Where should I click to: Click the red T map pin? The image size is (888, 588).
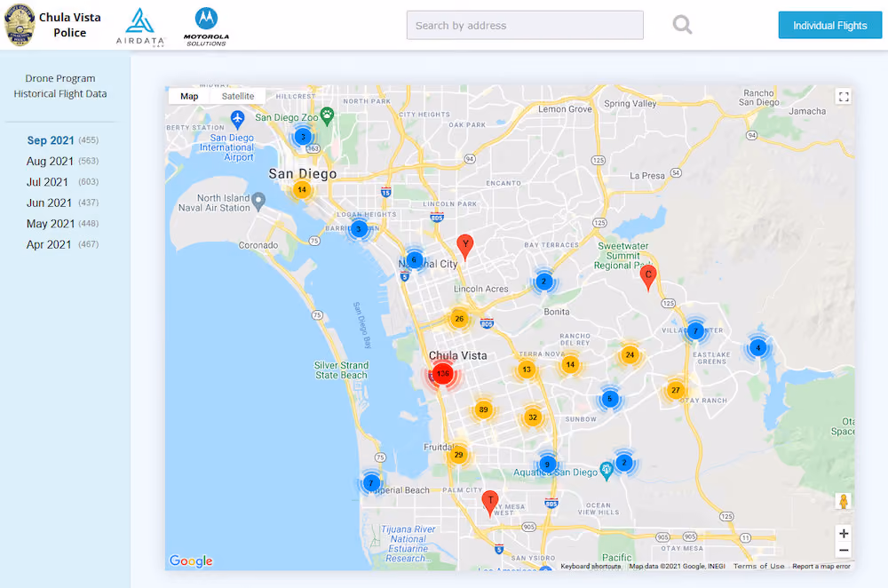tap(490, 503)
